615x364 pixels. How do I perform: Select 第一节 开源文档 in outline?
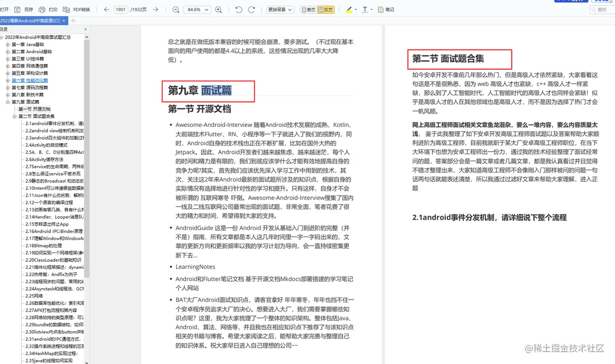pyautogui.click(x=35, y=109)
